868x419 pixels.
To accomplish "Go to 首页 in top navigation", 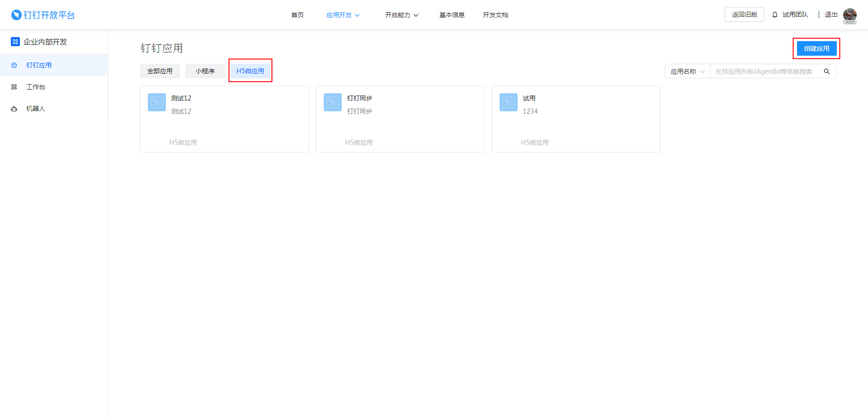I will [x=297, y=15].
